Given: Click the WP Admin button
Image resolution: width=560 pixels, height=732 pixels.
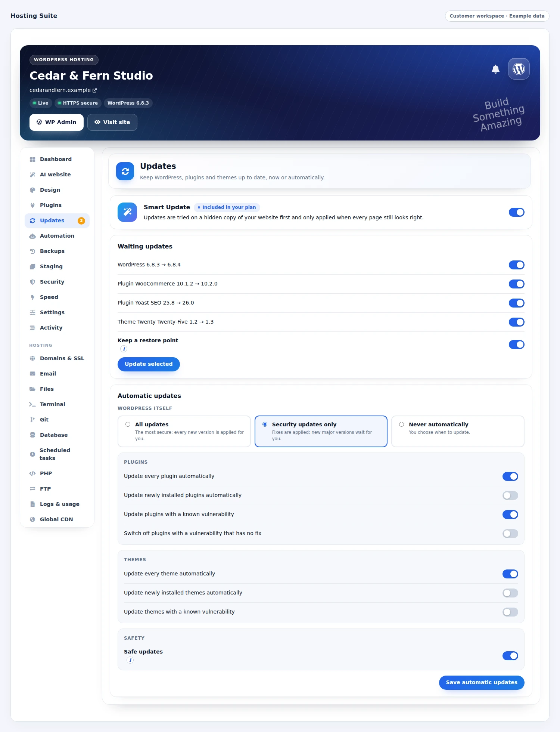Looking at the screenshot, I should point(56,122).
